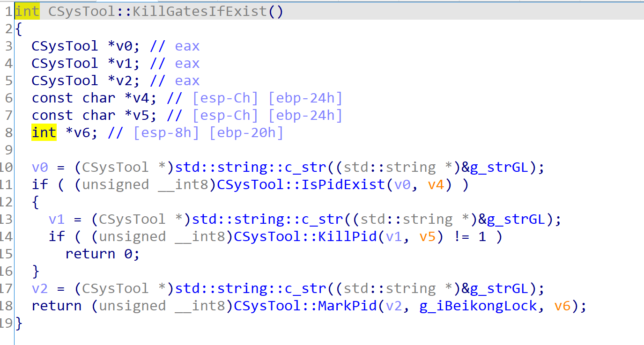
Task: Click v1 at the start of its assignment
Action: point(57,219)
